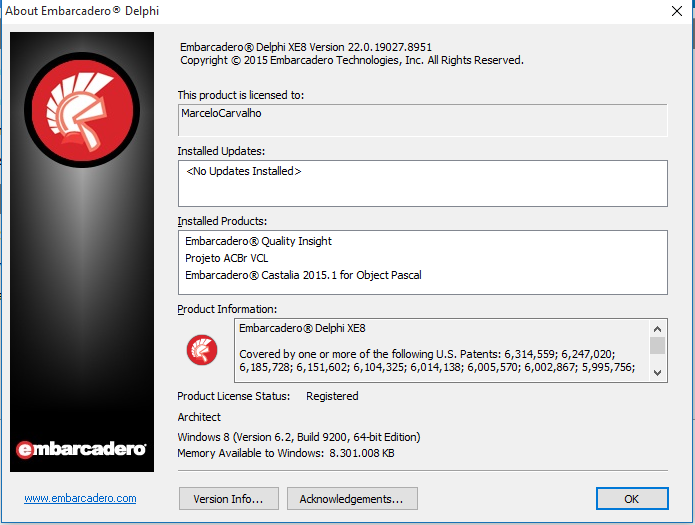Click the Memory Available 8.301.008 KB text

(x=286, y=453)
